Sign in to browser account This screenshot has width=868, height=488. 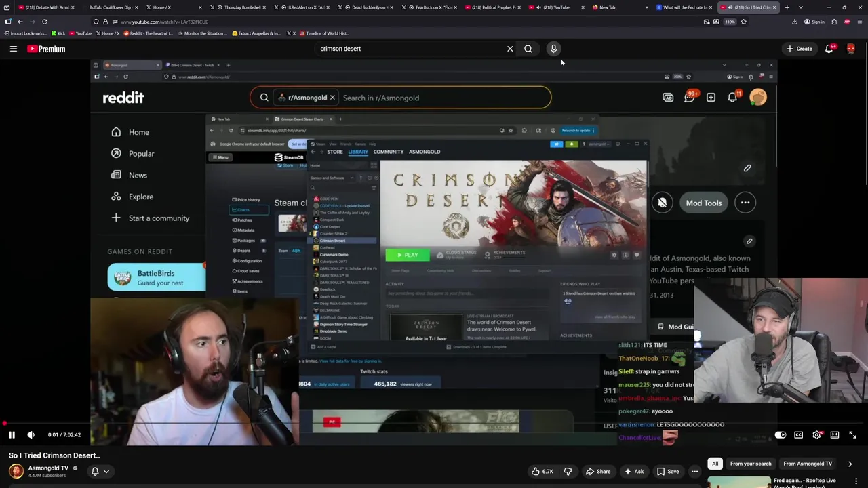[x=814, y=22]
